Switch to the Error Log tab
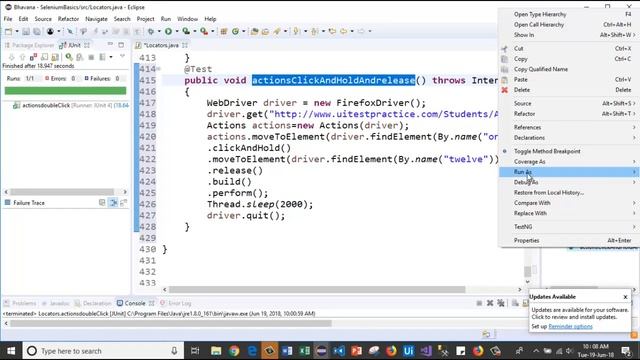This screenshot has height=360, width=640. 176,303
